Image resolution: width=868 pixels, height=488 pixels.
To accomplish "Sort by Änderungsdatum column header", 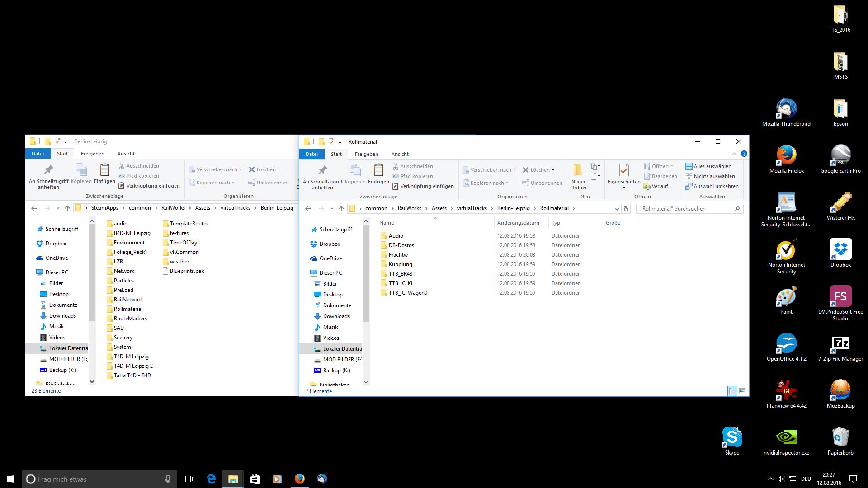I will pyautogui.click(x=518, y=223).
